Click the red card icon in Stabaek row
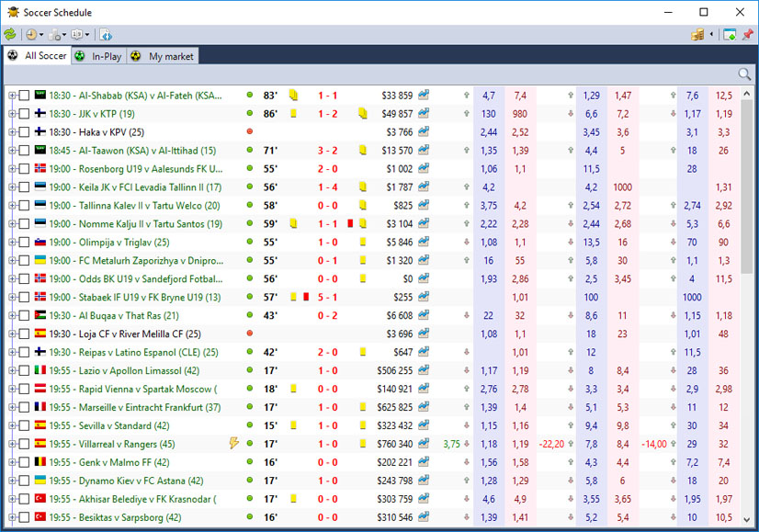Screen dimensions: 759x532 306,297
